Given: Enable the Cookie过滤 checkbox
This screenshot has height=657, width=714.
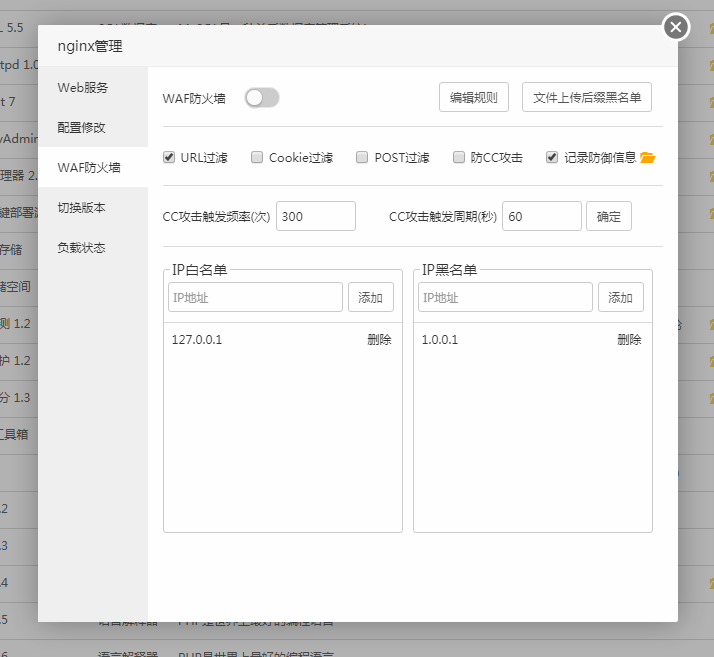Looking at the screenshot, I should 257,157.
